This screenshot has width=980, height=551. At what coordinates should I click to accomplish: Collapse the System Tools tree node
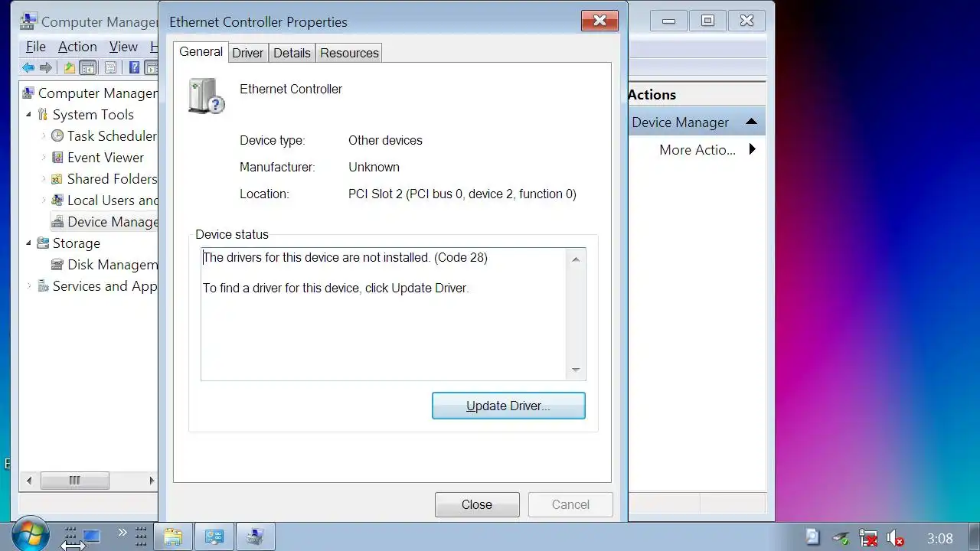[29, 115]
